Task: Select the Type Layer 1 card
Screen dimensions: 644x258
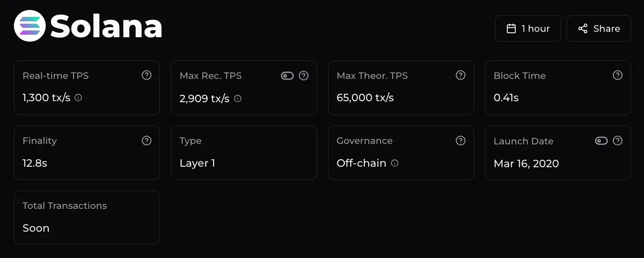Action: click(x=244, y=153)
